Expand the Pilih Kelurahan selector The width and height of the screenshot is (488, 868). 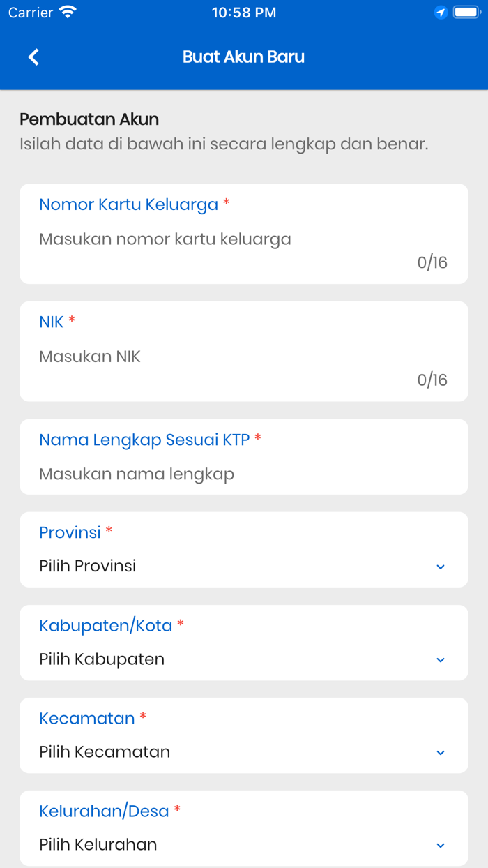244,844
